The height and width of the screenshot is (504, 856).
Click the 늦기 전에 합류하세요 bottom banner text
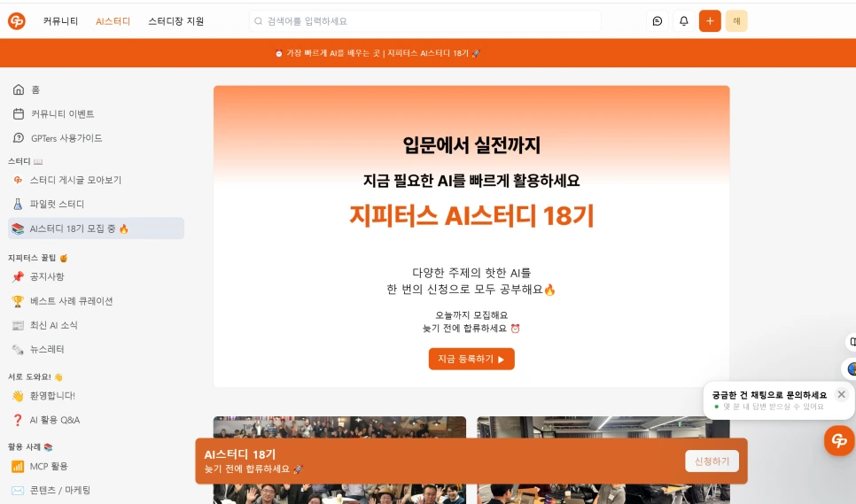click(x=253, y=469)
